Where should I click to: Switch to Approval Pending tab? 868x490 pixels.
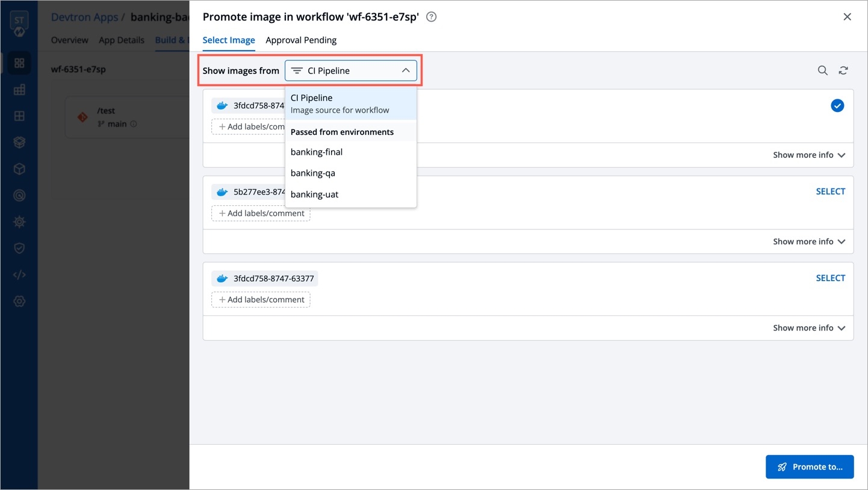pyautogui.click(x=301, y=40)
